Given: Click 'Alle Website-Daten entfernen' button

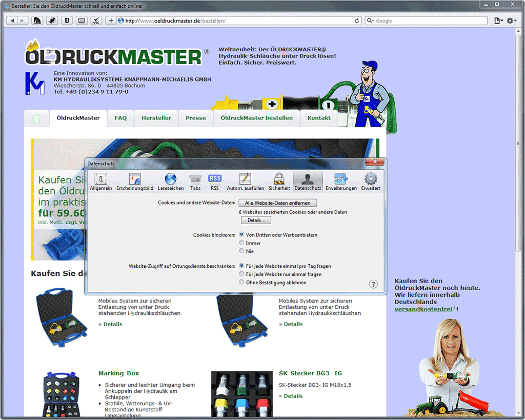Looking at the screenshot, I should coord(277,203).
